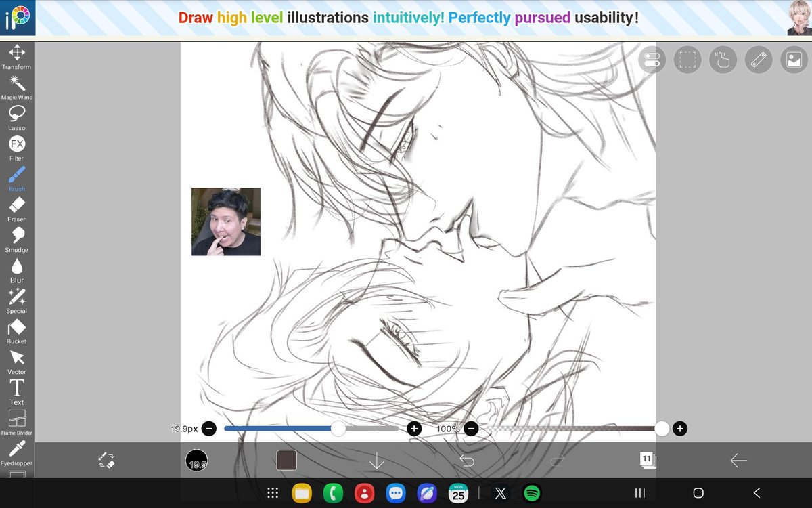Open the stabilizer finger settings

pos(723,60)
